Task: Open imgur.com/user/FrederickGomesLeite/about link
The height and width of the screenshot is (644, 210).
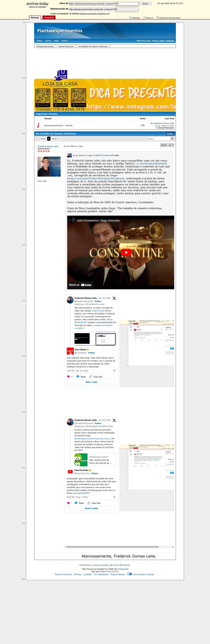Action: pyautogui.click(x=95, y=178)
